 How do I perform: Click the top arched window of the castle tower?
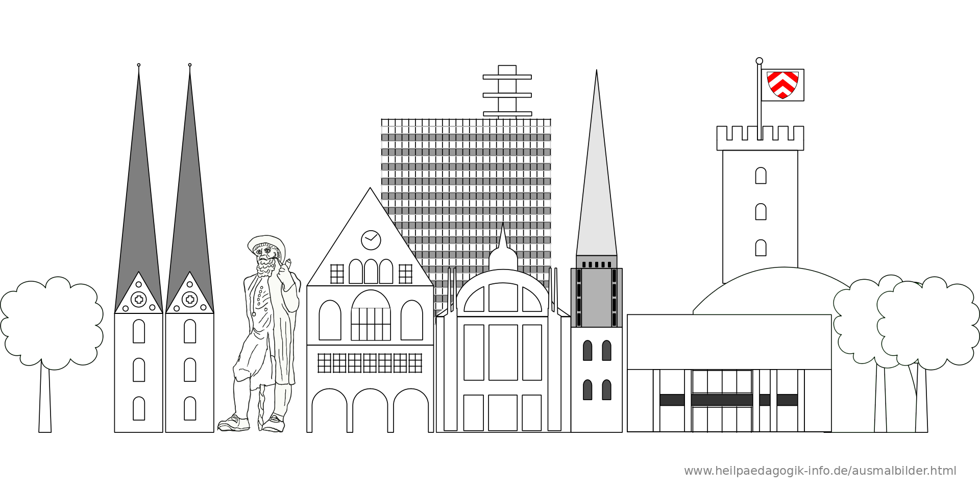761,176
